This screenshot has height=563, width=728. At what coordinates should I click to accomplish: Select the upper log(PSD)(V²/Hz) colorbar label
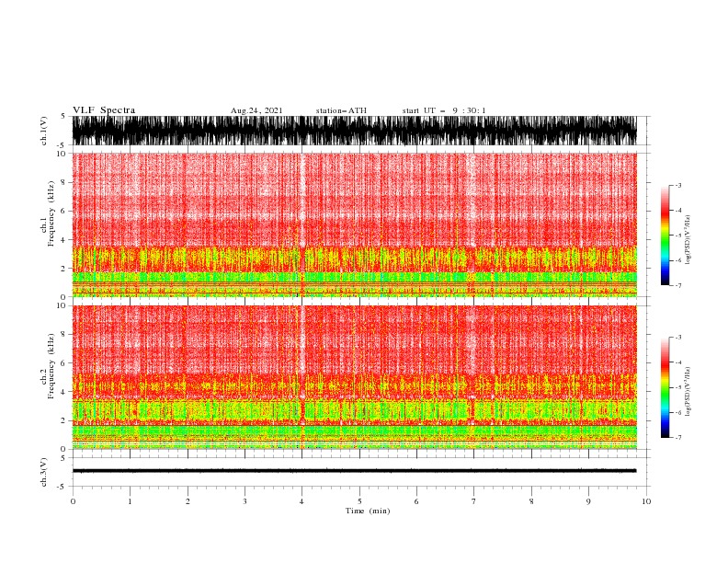[688, 240]
